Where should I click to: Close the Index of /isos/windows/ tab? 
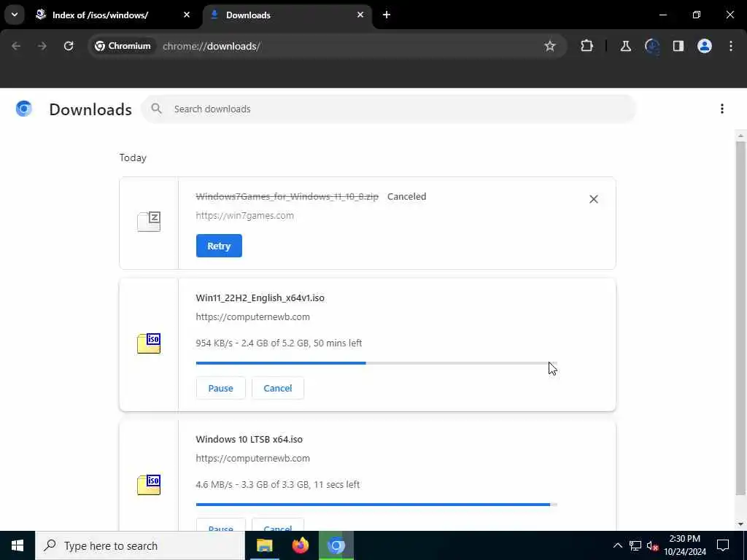[x=187, y=15]
